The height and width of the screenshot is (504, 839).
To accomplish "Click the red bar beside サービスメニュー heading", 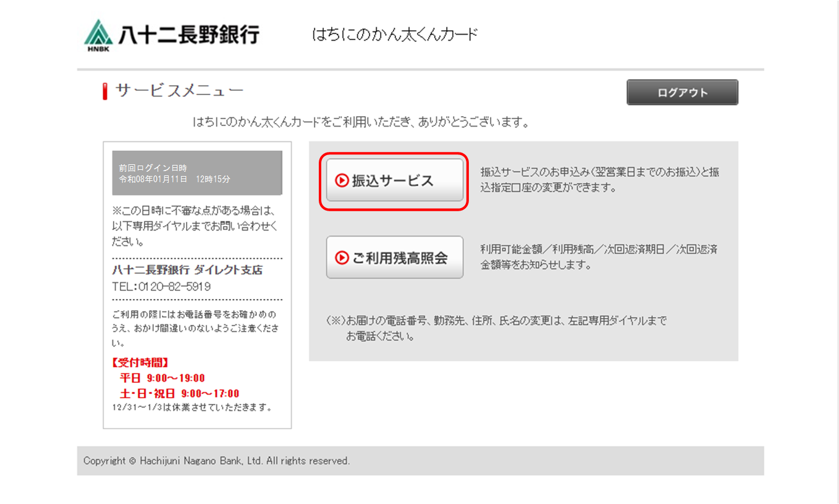I will point(105,91).
